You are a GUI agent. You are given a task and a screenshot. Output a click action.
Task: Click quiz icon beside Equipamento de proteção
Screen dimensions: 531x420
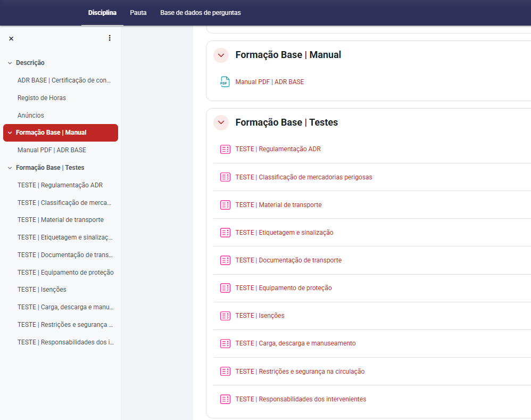pyautogui.click(x=225, y=288)
